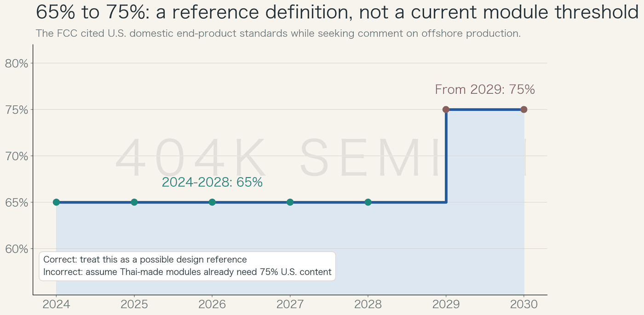Click the 60% y-axis tick label
644x315 pixels.
click(x=17, y=249)
